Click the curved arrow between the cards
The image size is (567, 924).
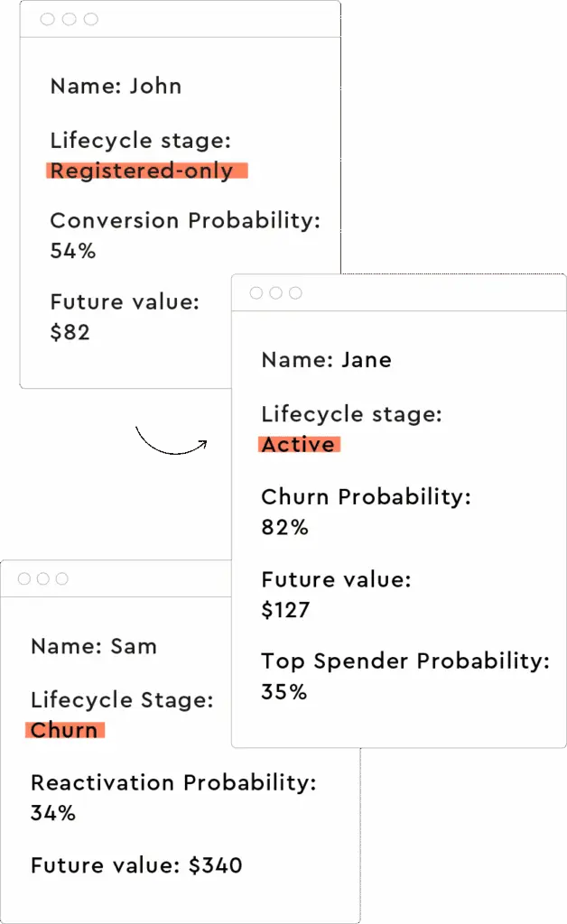tap(171, 442)
